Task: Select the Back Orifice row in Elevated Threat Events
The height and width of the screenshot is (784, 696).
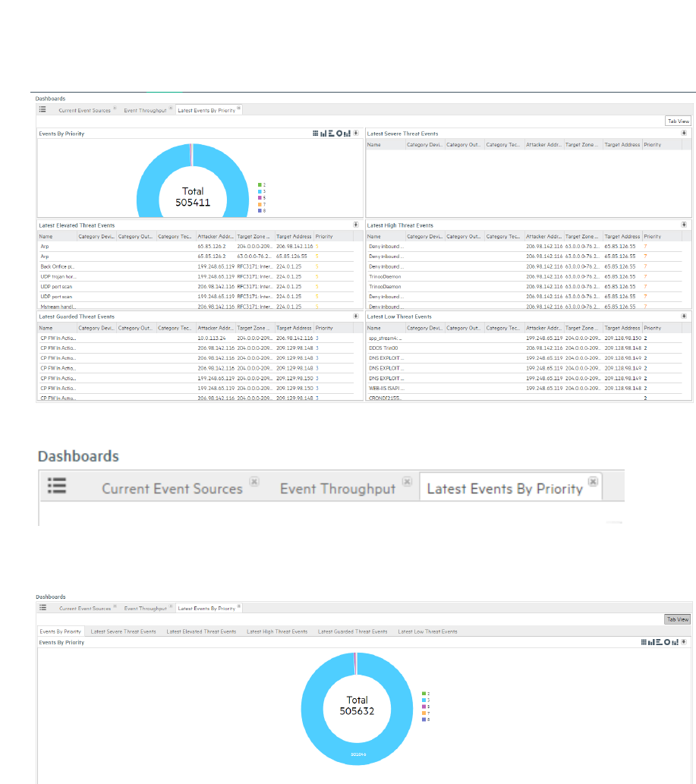Action: point(196,266)
